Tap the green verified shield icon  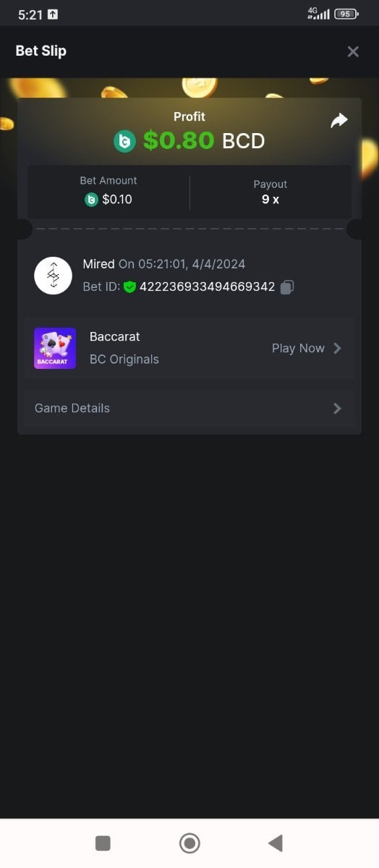click(129, 287)
